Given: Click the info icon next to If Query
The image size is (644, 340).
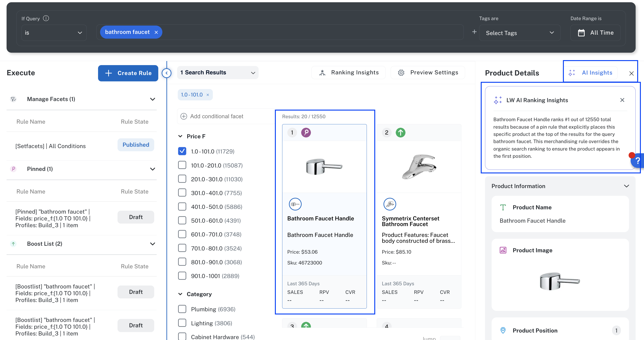Looking at the screenshot, I should (46, 18).
